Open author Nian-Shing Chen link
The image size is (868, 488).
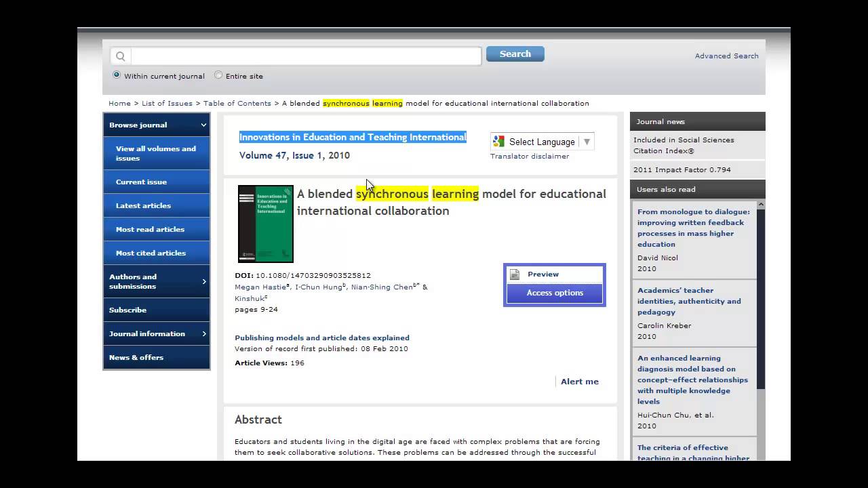coord(383,287)
